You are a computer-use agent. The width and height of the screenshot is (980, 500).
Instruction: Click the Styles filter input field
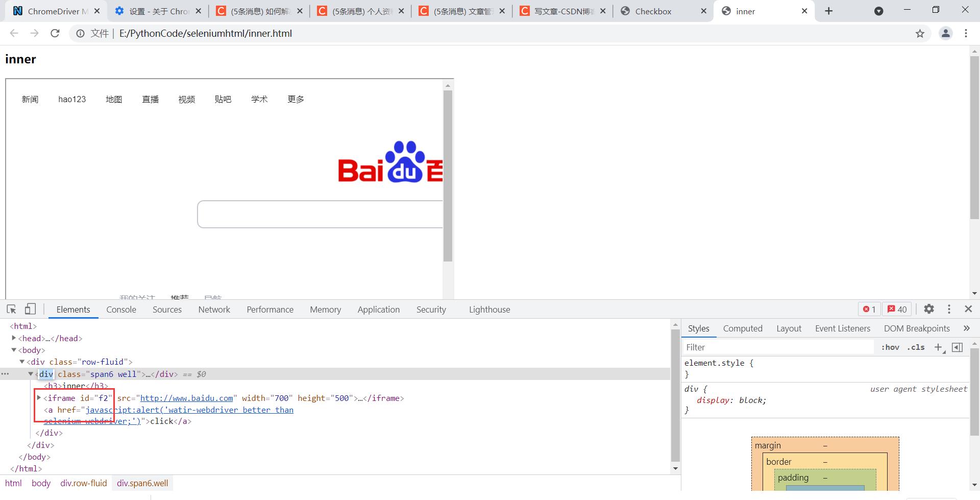[x=778, y=347]
